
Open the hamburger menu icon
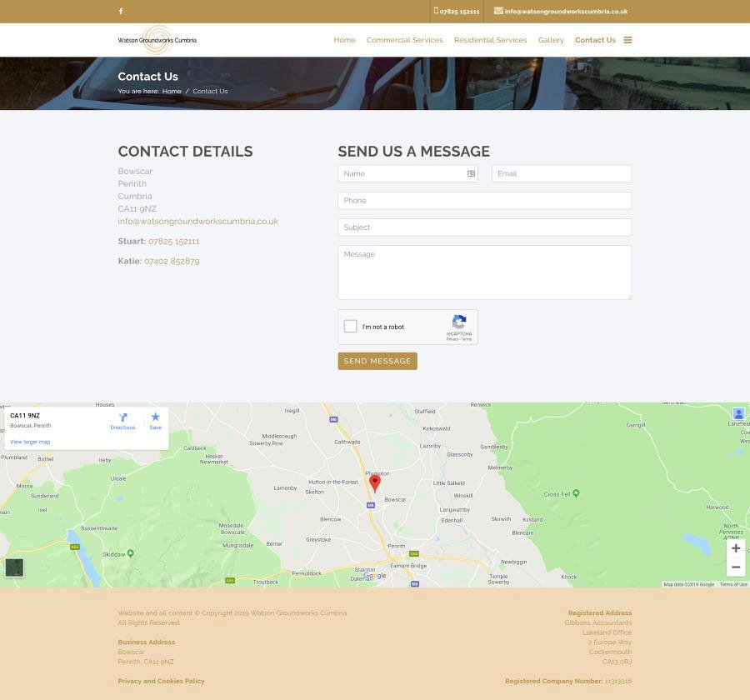(x=627, y=40)
